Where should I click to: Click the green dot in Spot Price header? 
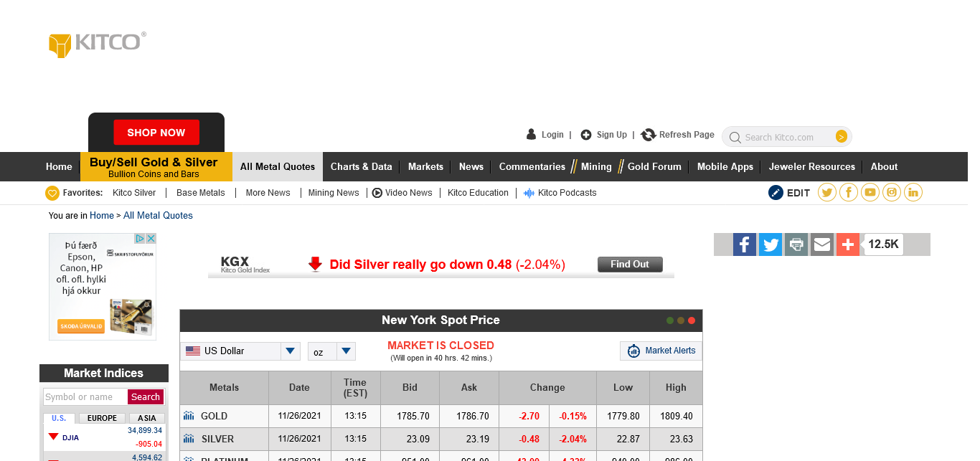pos(670,320)
